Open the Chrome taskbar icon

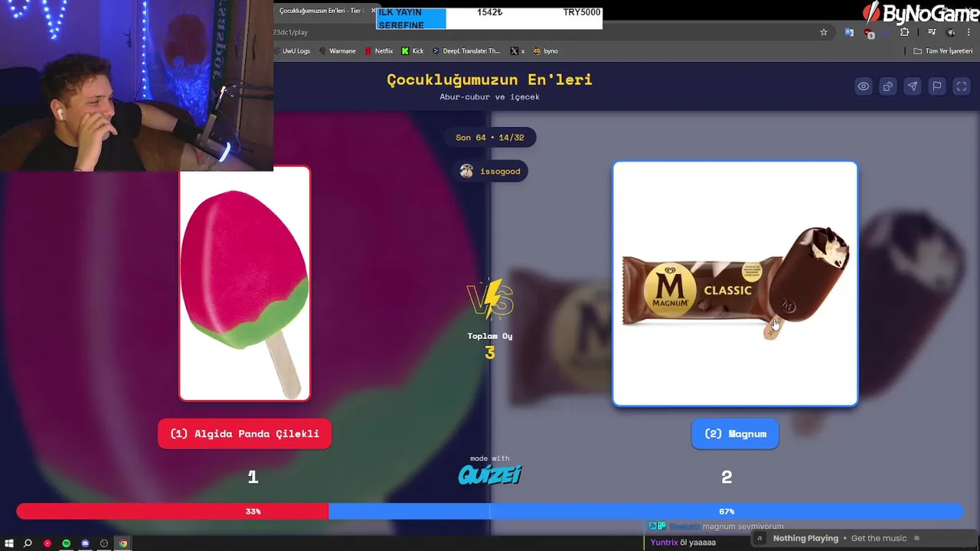(x=123, y=543)
